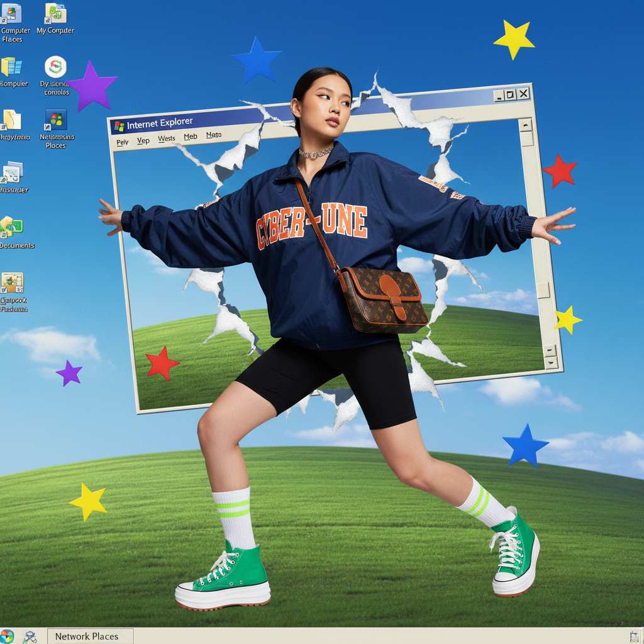
Task: Click the Internet Explorer title bar logo
Action: (x=119, y=126)
